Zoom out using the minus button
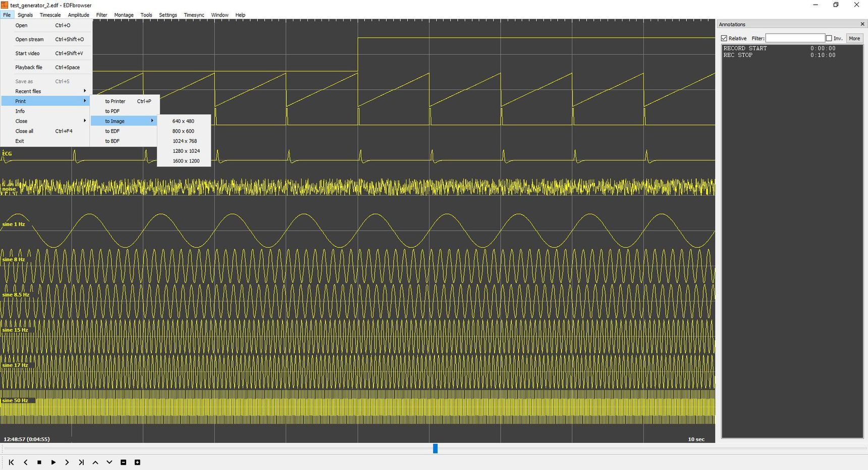868x470 pixels. [x=123, y=462]
